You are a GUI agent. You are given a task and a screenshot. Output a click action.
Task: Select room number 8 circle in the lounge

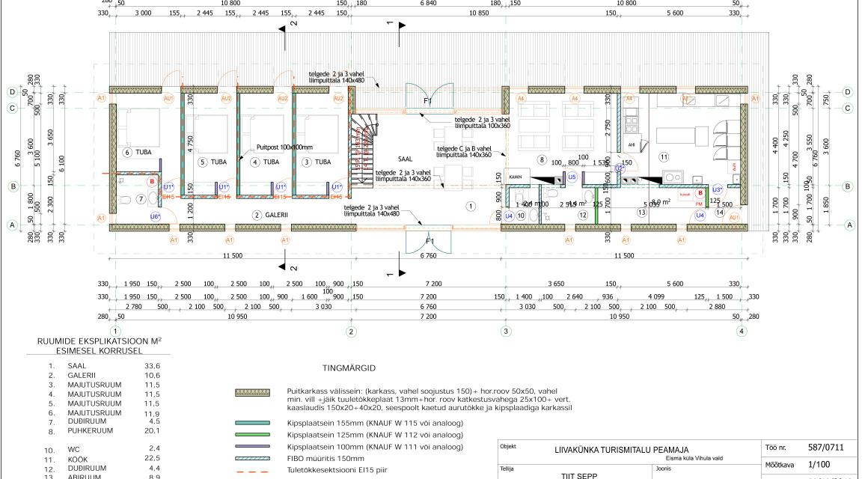pos(542,160)
